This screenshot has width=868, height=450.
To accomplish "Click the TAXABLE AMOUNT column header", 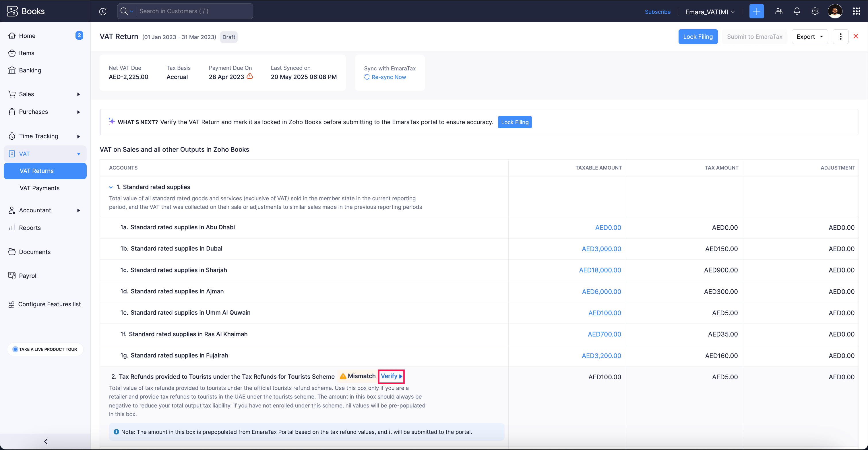I will [598, 168].
